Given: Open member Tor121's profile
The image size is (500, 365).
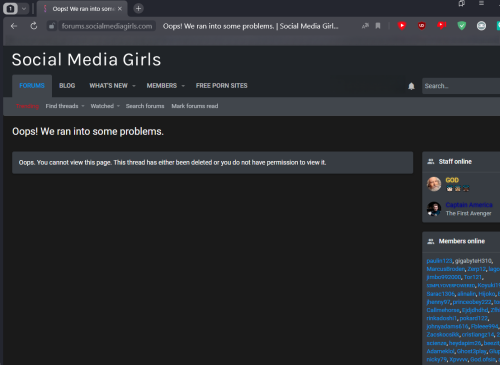Looking at the screenshot, I should pyautogui.click(x=473, y=277).
